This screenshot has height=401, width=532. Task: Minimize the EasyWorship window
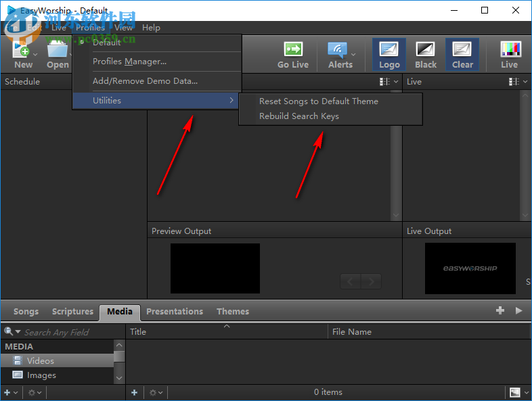point(454,10)
